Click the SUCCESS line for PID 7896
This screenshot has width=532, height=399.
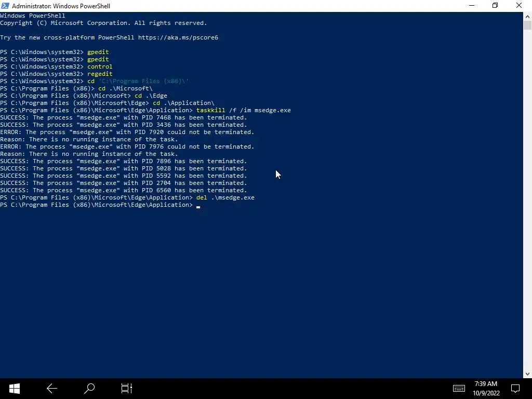click(124, 161)
